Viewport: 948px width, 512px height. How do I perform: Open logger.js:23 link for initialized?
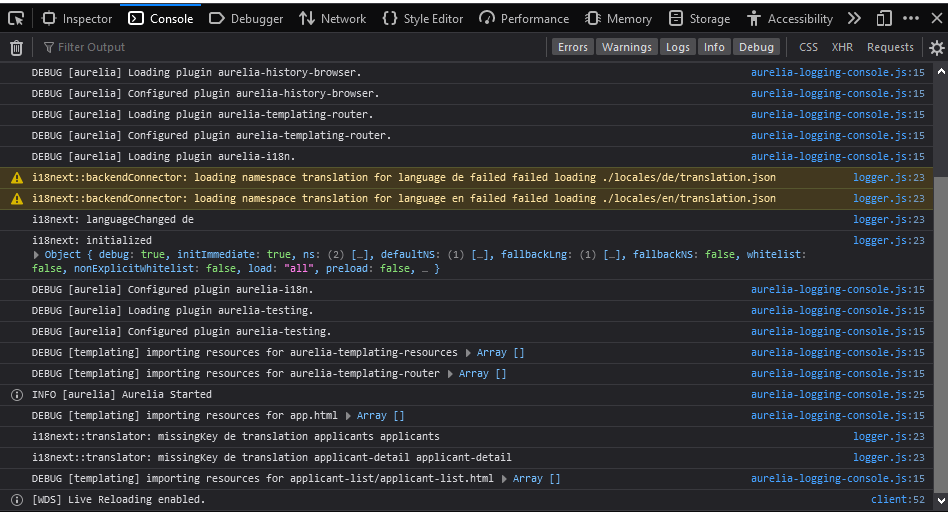889,241
